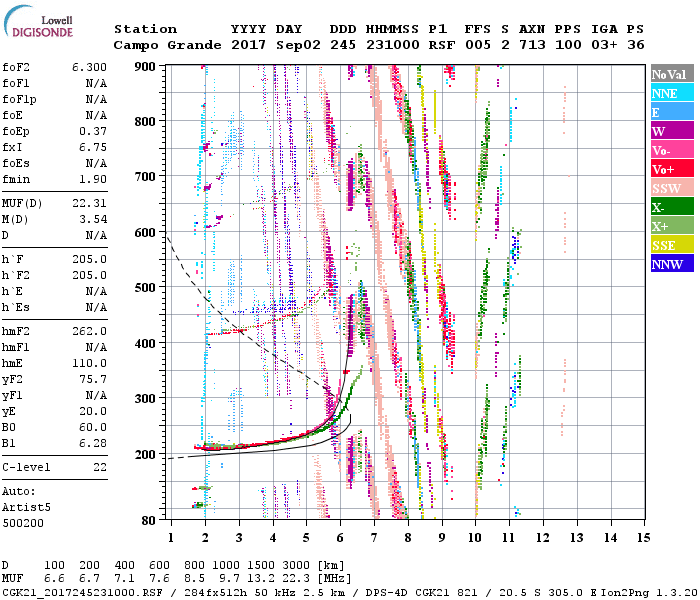Click the fmin value 1.90
Image resolution: width=700 pixels, height=600 pixels.
pyautogui.click(x=93, y=179)
